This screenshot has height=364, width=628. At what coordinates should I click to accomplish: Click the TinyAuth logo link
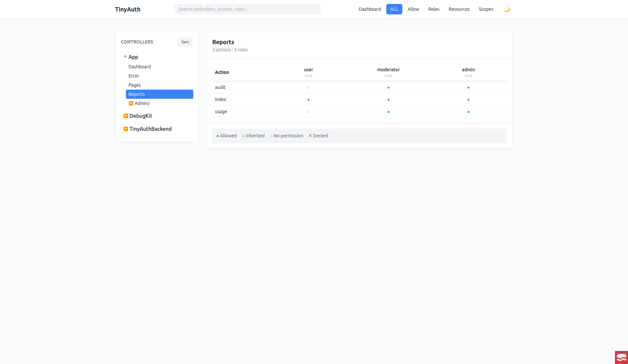128,9
